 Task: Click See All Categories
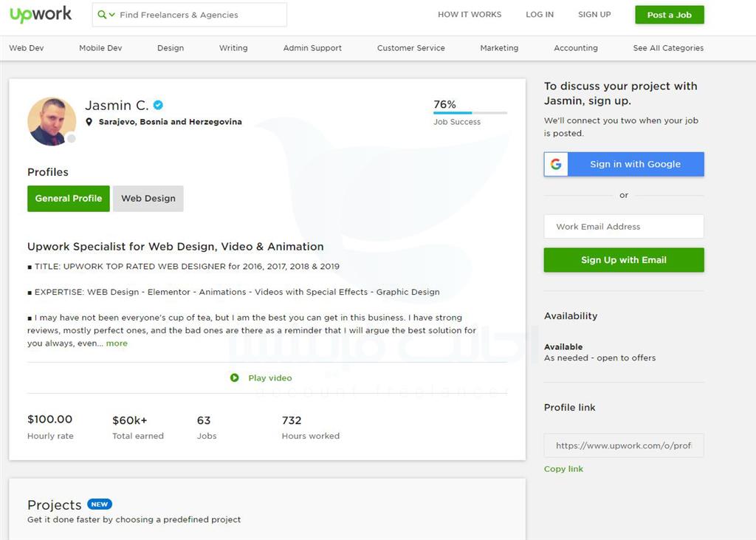(668, 48)
